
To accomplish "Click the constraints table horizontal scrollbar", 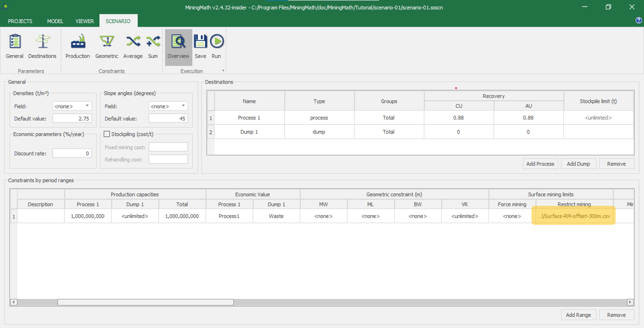I will point(145,302).
